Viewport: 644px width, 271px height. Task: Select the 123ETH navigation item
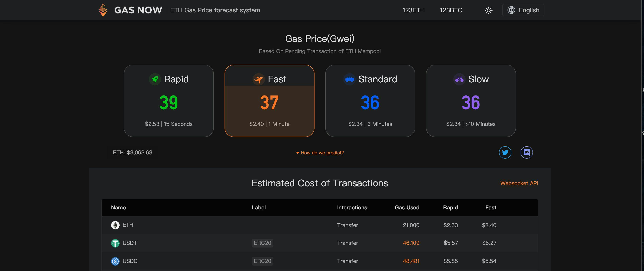coord(414,10)
